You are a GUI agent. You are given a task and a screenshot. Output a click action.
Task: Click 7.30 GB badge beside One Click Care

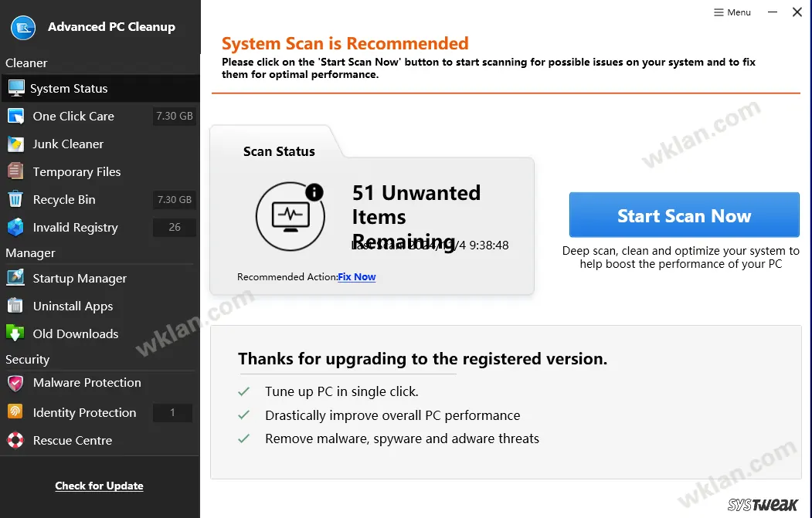(175, 116)
